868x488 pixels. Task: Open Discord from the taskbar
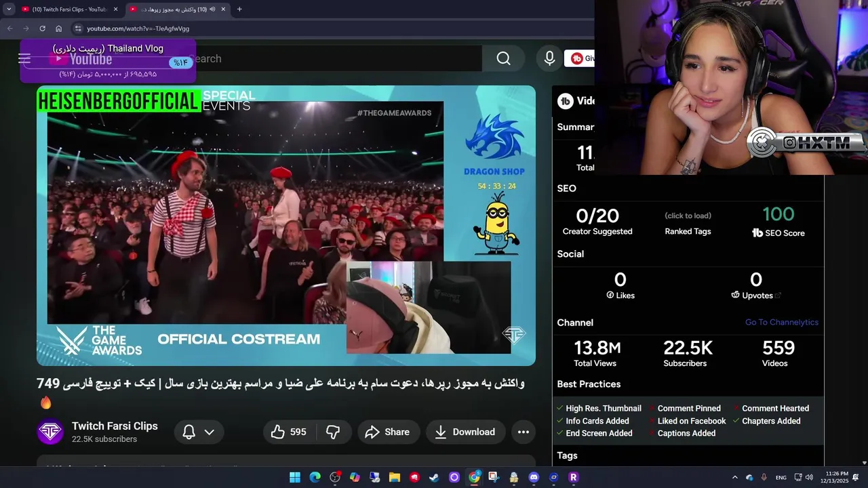(534, 477)
